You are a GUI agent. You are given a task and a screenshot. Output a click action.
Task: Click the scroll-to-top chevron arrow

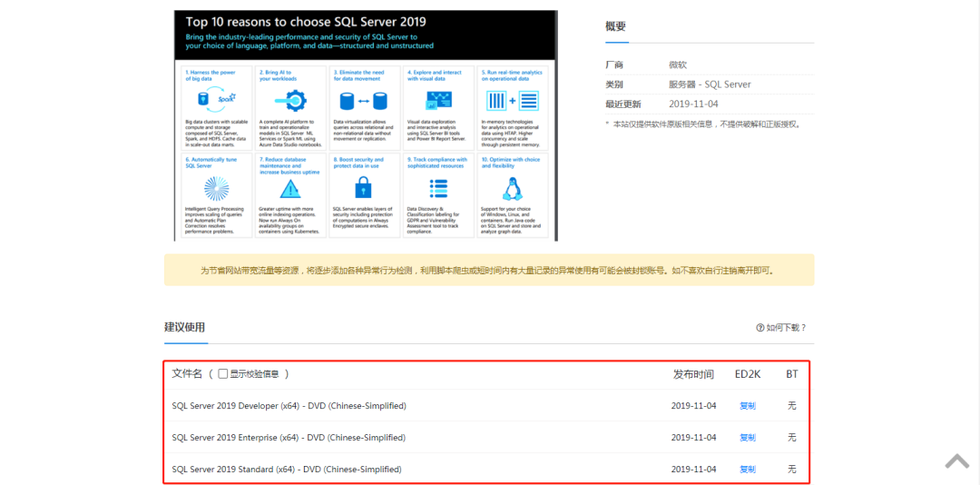coord(957,461)
